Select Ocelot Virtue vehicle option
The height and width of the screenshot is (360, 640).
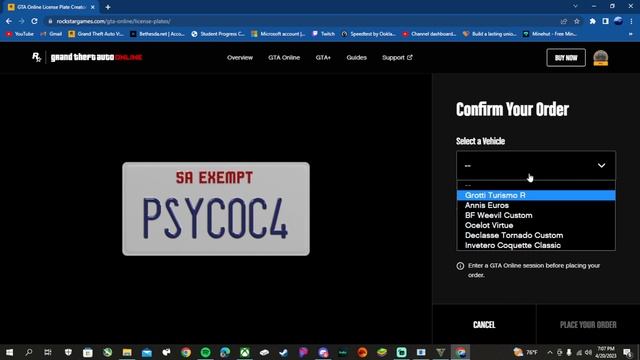(536, 225)
